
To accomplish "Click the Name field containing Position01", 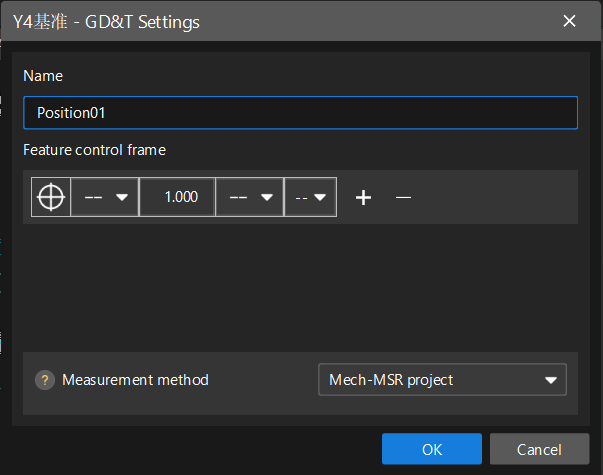I will pyautogui.click(x=300, y=113).
